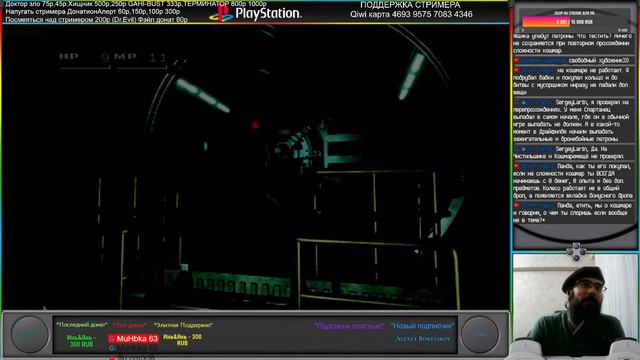640x360 pixels.
Task: Click the Qiwi card number text
Action: coord(411,14)
